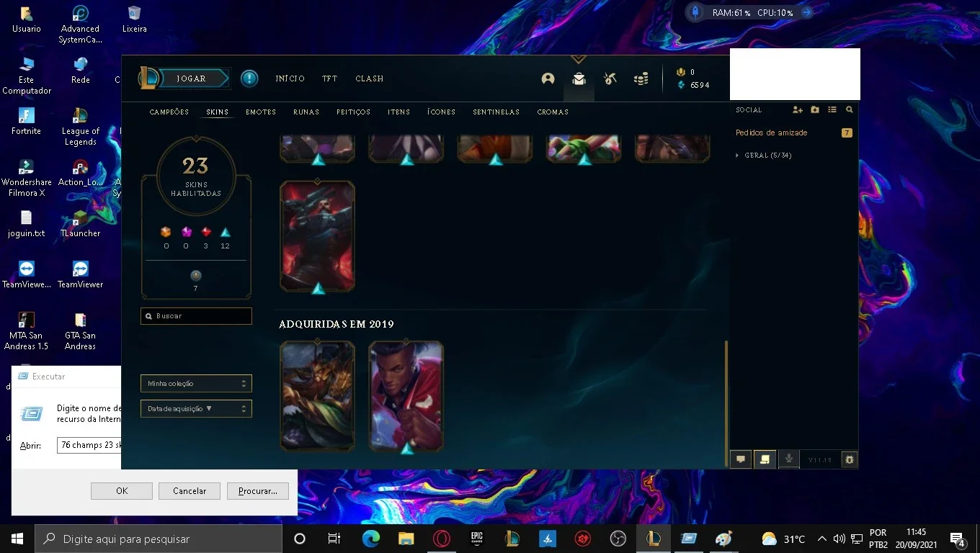This screenshot has height=553, width=980.
Task: Open the Collection backpack icon
Action: [x=579, y=78]
